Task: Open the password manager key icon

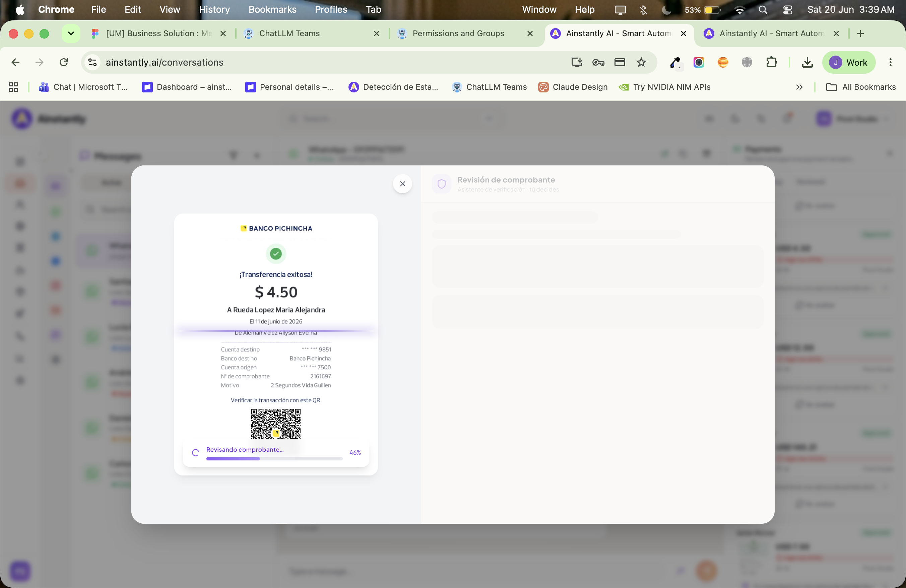Action: pyautogui.click(x=598, y=62)
